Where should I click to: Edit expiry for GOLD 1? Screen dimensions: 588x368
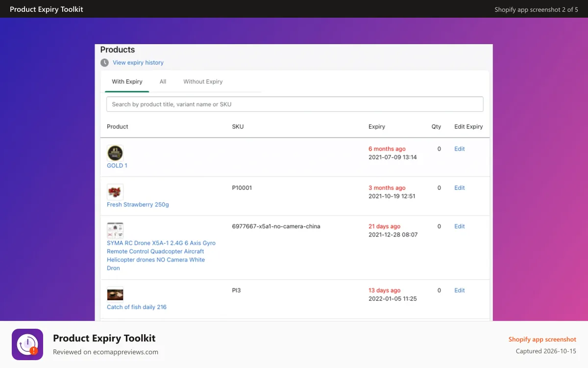(460, 149)
